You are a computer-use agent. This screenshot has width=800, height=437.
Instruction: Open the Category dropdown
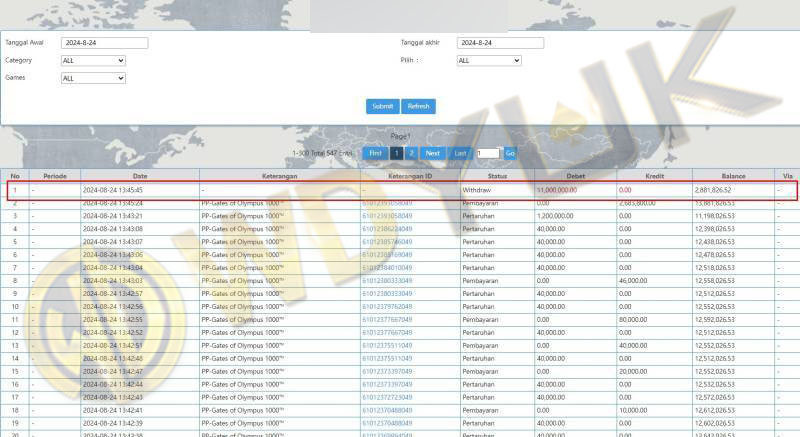pos(93,60)
